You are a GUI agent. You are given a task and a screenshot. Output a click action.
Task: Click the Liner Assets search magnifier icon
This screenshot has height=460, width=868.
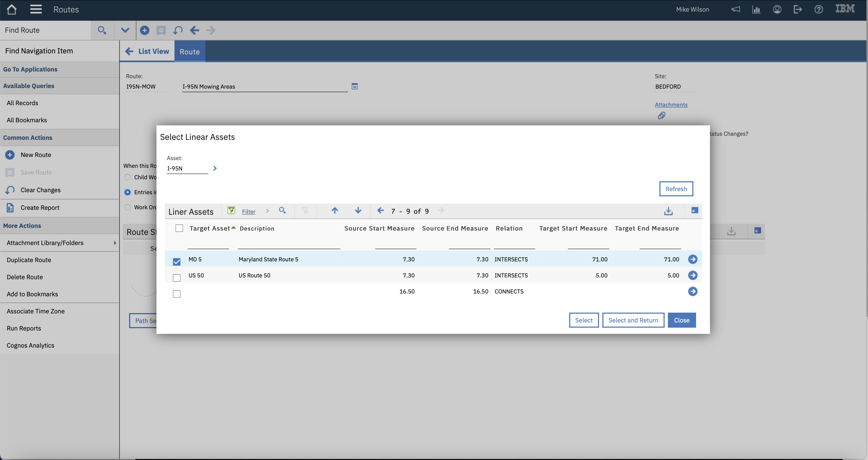pyautogui.click(x=282, y=211)
